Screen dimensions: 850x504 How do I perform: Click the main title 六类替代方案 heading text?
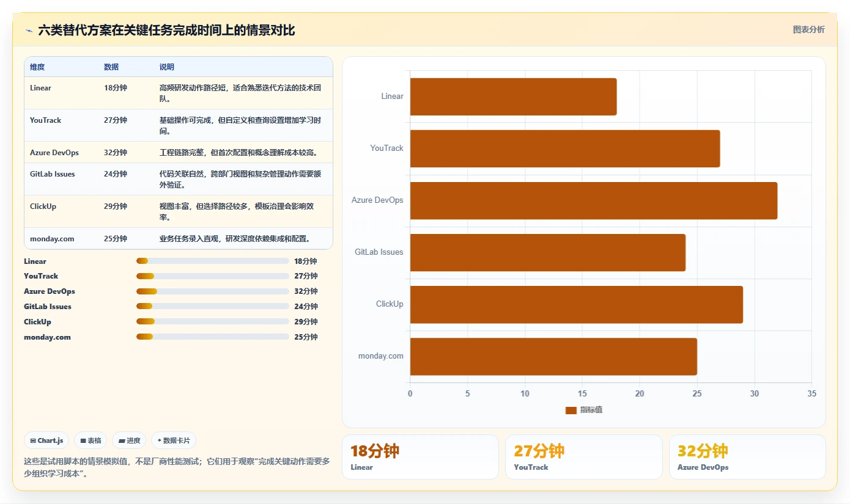(x=166, y=30)
